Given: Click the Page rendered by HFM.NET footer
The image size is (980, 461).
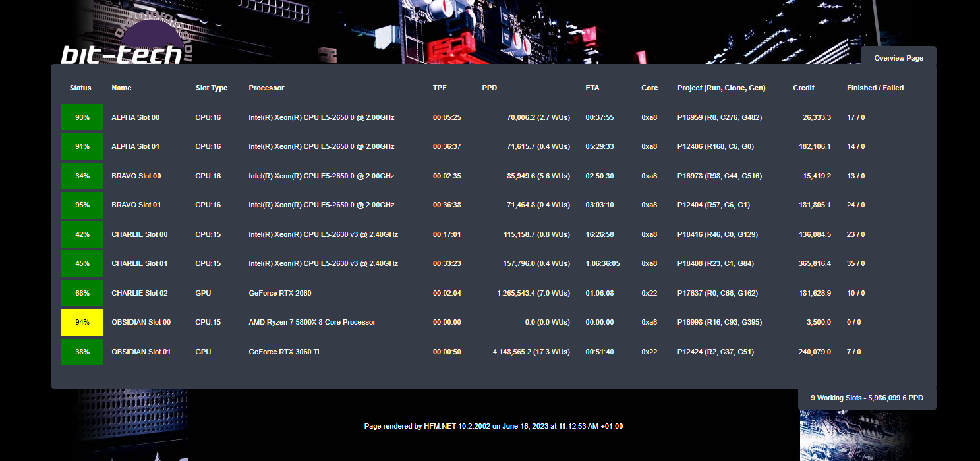Looking at the screenshot, I should click(x=494, y=426).
